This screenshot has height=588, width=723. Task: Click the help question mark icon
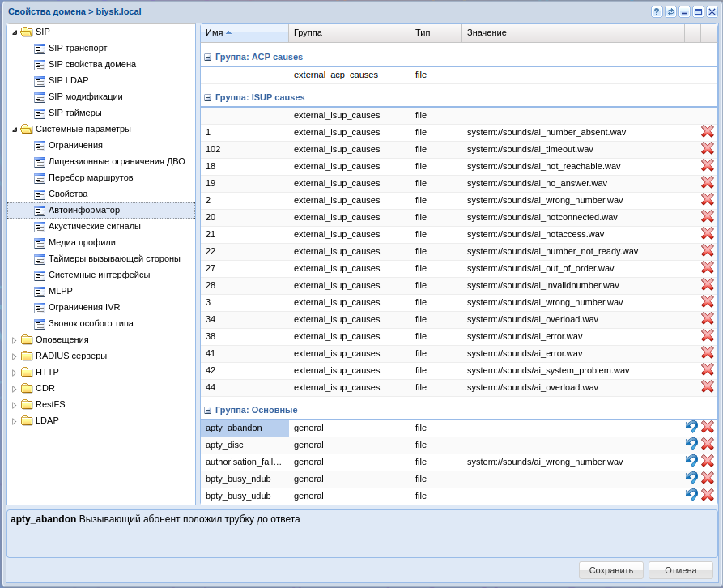pyautogui.click(x=657, y=11)
